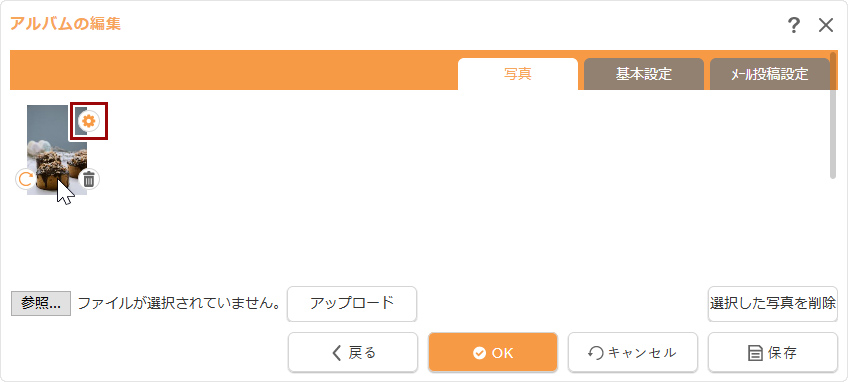Image resolution: width=848 pixels, height=382 pixels.
Task: Click the アップロード button
Action: 352,304
